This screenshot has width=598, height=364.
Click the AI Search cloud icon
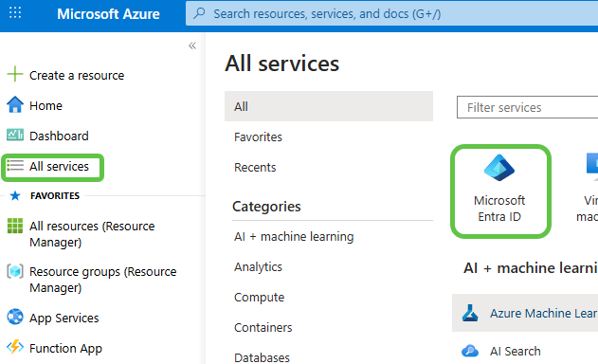[x=470, y=351]
